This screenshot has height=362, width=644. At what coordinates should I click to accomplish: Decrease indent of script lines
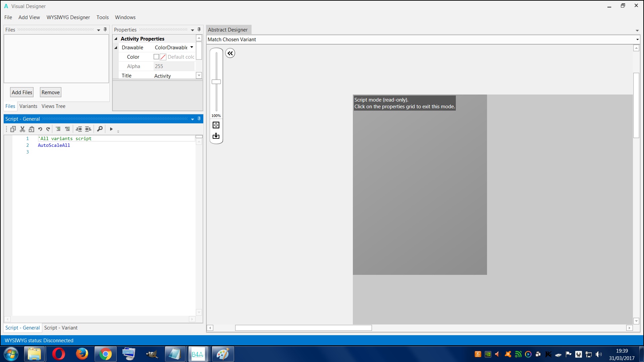click(x=79, y=129)
